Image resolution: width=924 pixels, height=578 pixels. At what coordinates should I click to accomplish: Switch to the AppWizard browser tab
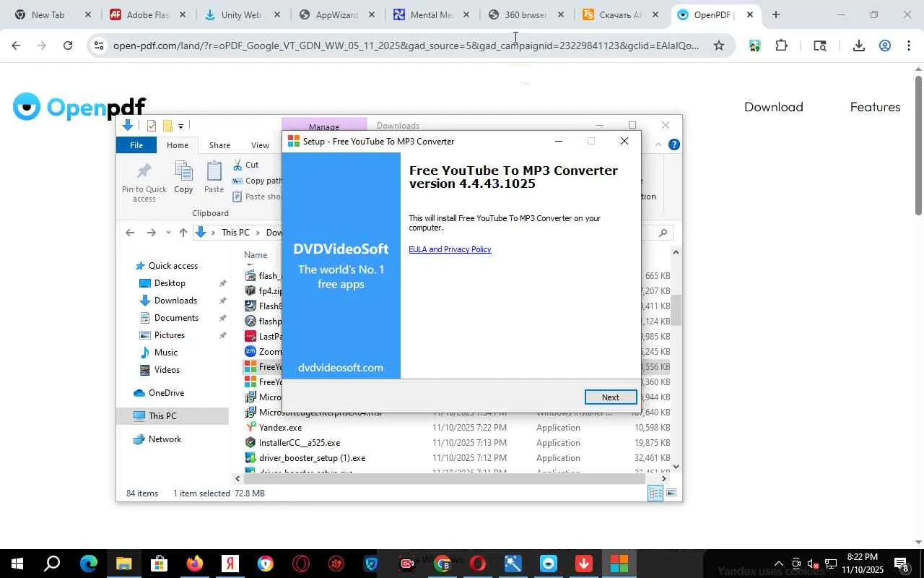(336, 14)
